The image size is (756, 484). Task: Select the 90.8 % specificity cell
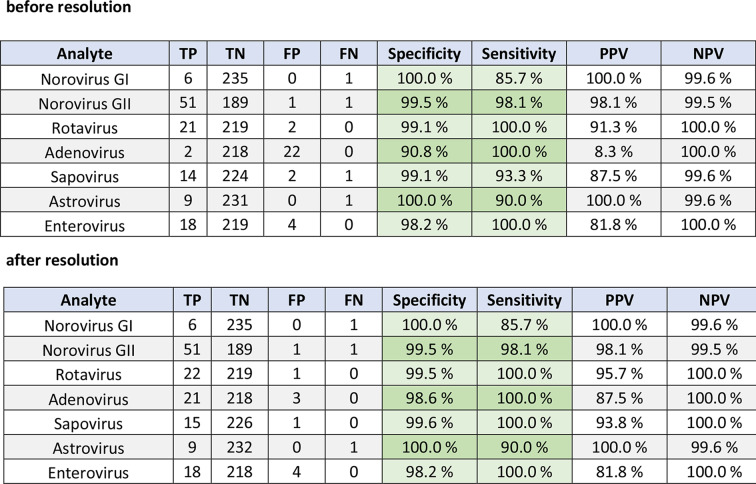[424, 152]
